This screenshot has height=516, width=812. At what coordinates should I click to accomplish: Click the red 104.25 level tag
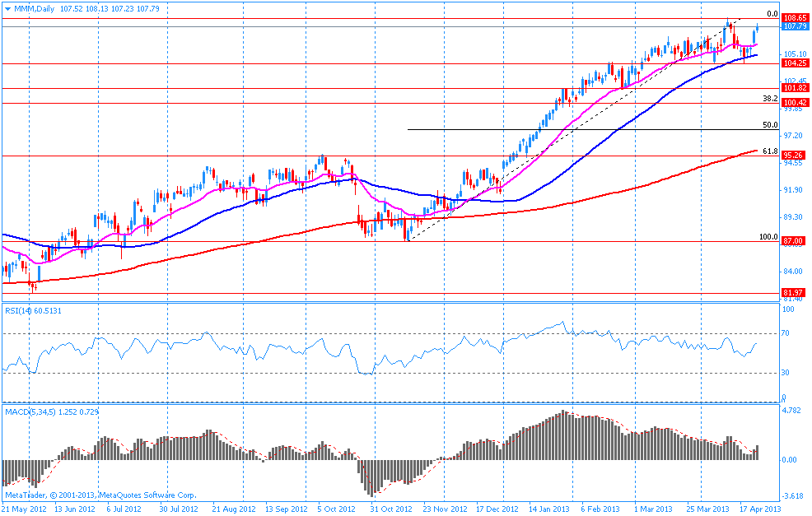795,63
